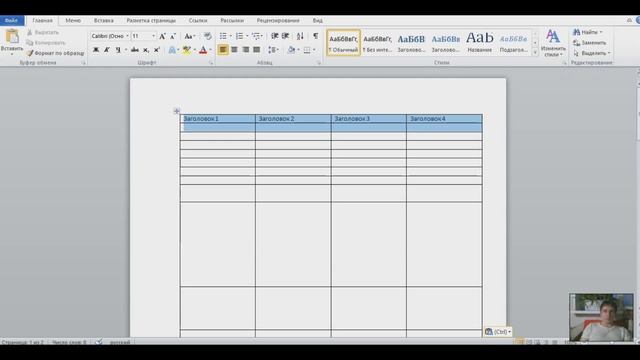Increase paragraph indent
Image resolution: width=640 pixels, height=360 pixels.
[286, 36]
